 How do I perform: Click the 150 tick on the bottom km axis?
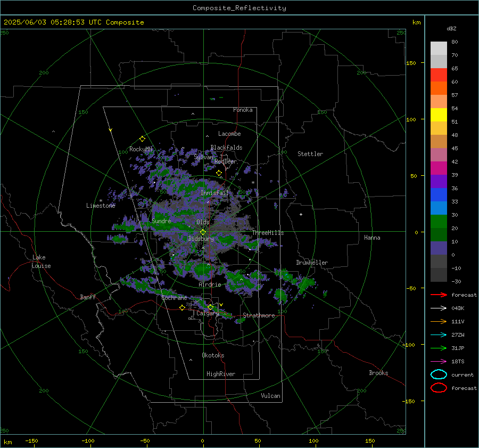coord(370,441)
